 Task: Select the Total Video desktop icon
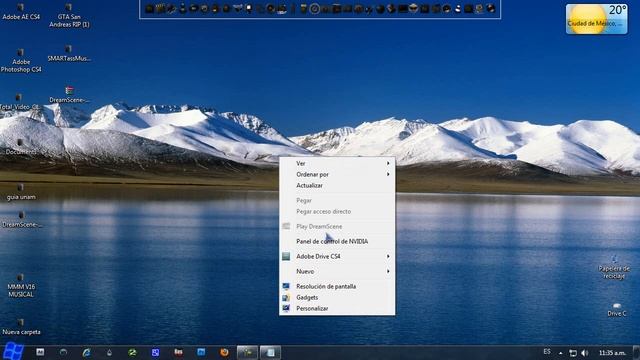point(19,102)
